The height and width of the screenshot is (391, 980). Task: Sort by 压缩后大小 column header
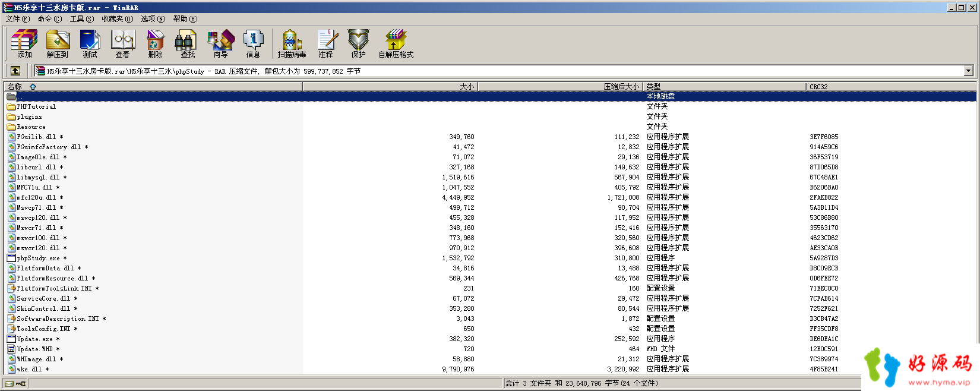pos(561,86)
